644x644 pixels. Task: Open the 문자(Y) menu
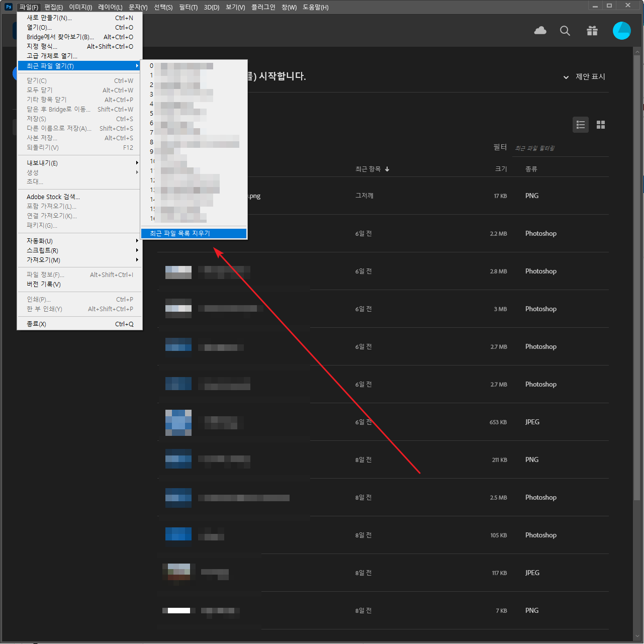[138, 7]
